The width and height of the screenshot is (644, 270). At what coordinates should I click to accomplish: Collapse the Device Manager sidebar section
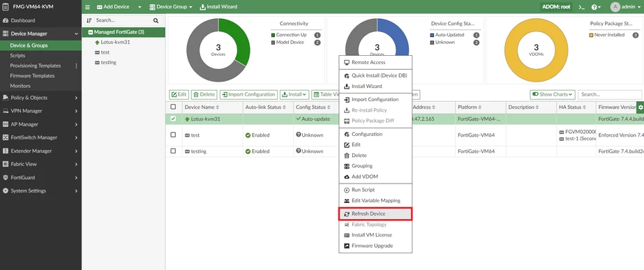click(x=40, y=33)
